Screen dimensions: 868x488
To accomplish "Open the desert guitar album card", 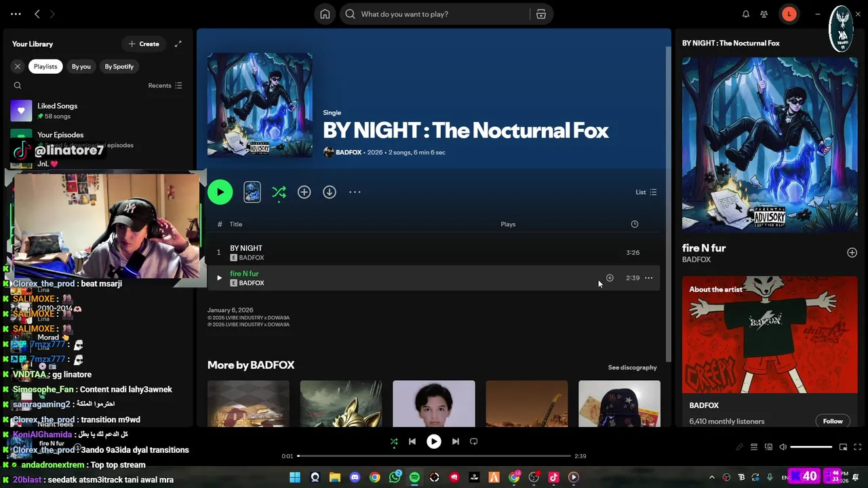I will point(527,404).
